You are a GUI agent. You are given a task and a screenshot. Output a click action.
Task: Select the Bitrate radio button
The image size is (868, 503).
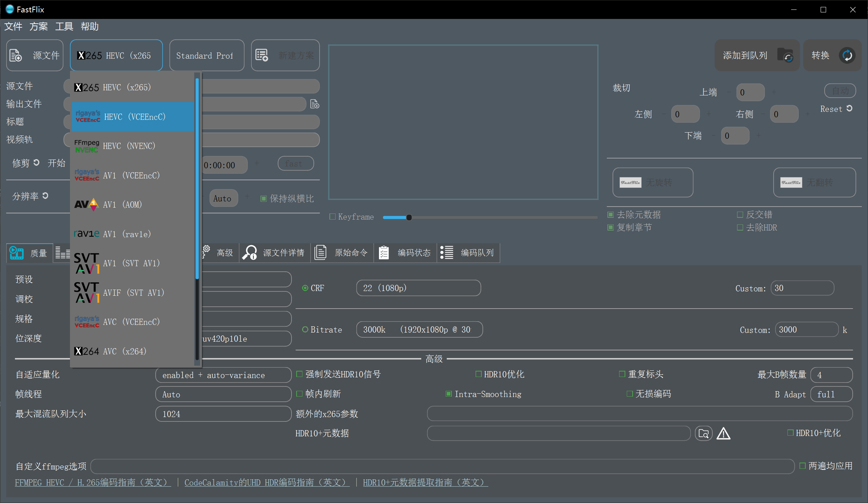click(305, 329)
